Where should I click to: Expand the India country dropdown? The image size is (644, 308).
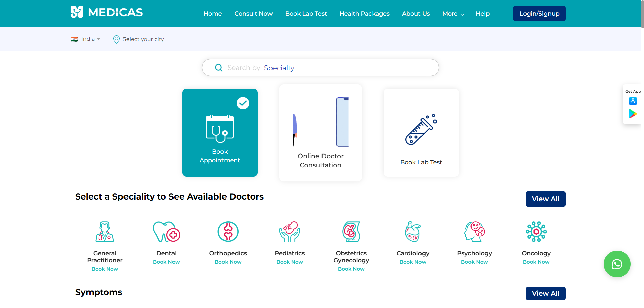[x=86, y=39]
